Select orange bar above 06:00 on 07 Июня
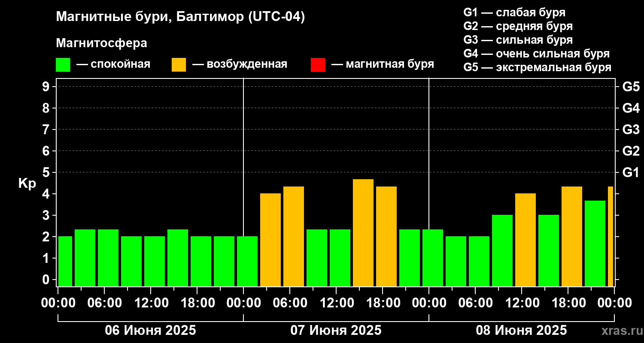Screen dimensions: 644x343 [294, 236]
